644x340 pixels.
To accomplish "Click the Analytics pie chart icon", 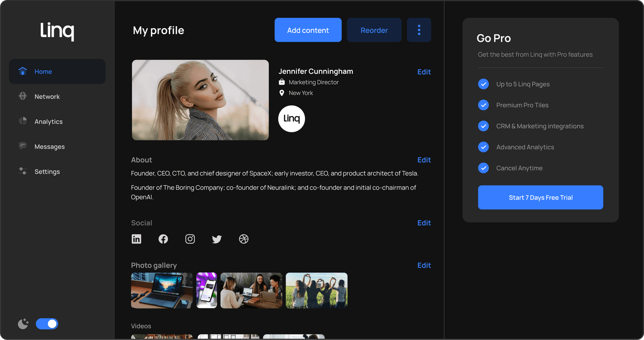I will 23,121.
